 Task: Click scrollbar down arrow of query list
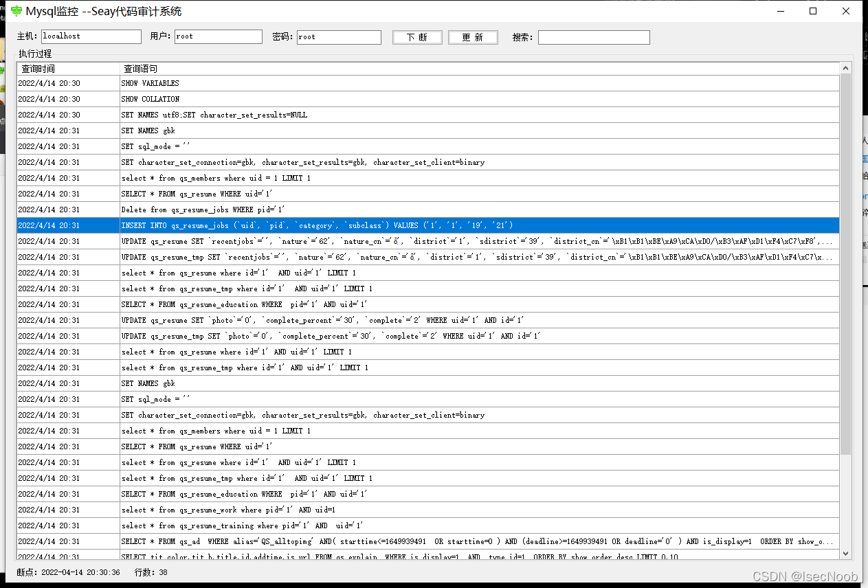(845, 553)
